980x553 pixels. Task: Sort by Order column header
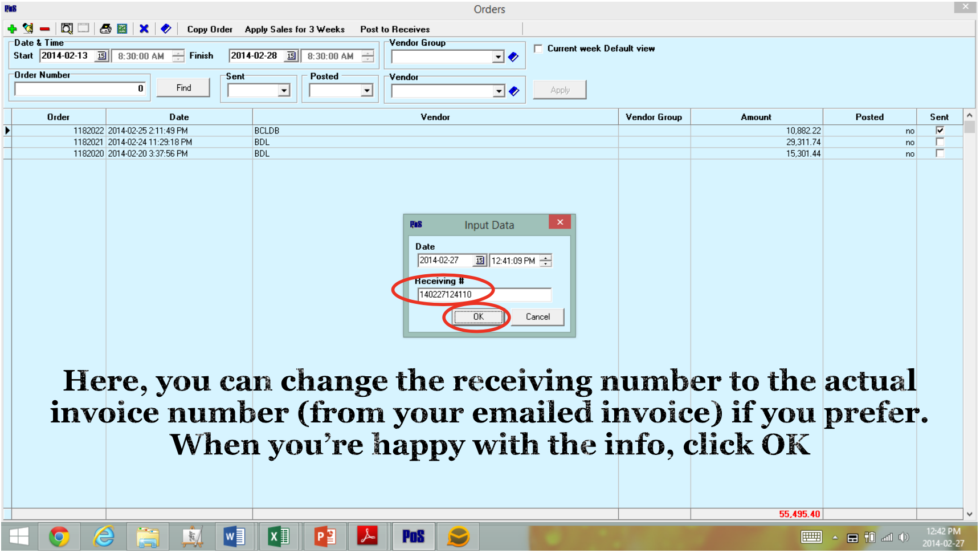(59, 117)
